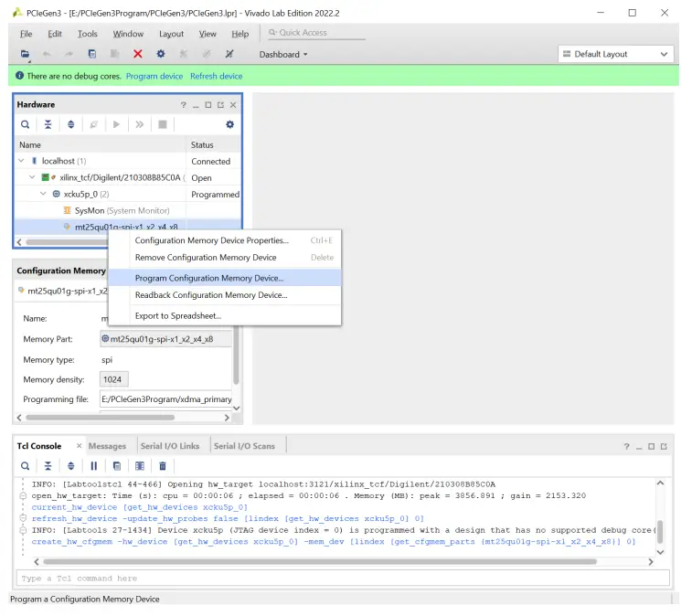Switch to the Messages tab
Image resolution: width=681 pixels, height=616 pixels.
[x=107, y=446]
